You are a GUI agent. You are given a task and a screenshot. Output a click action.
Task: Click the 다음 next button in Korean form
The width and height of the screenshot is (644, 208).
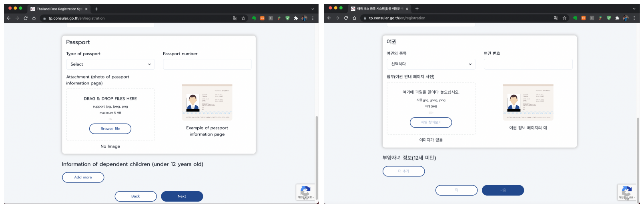click(x=503, y=190)
